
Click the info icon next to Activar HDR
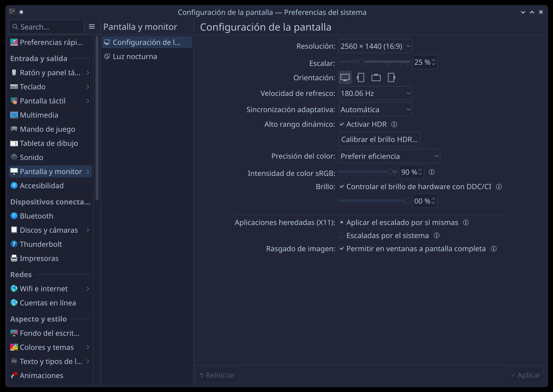[x=394, y=124]
